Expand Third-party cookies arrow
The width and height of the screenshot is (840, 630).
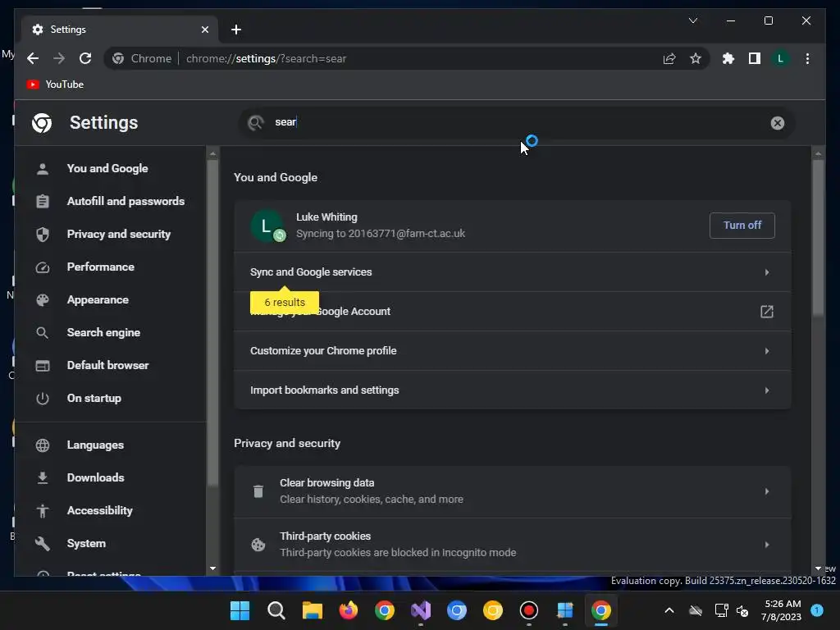[767, 545]
